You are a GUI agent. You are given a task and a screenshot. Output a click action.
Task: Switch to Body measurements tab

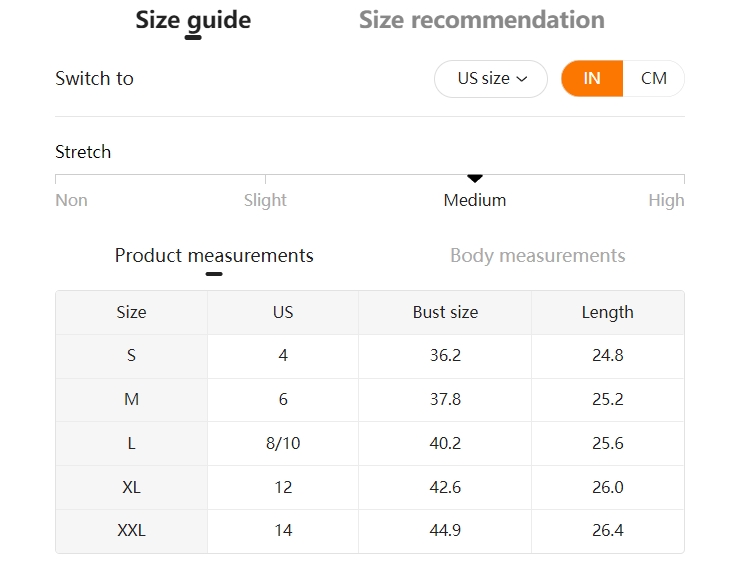click(x=537, y=256)
